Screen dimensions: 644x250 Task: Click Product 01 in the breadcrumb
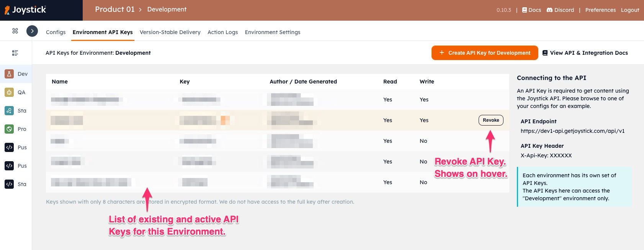point(115,9)
